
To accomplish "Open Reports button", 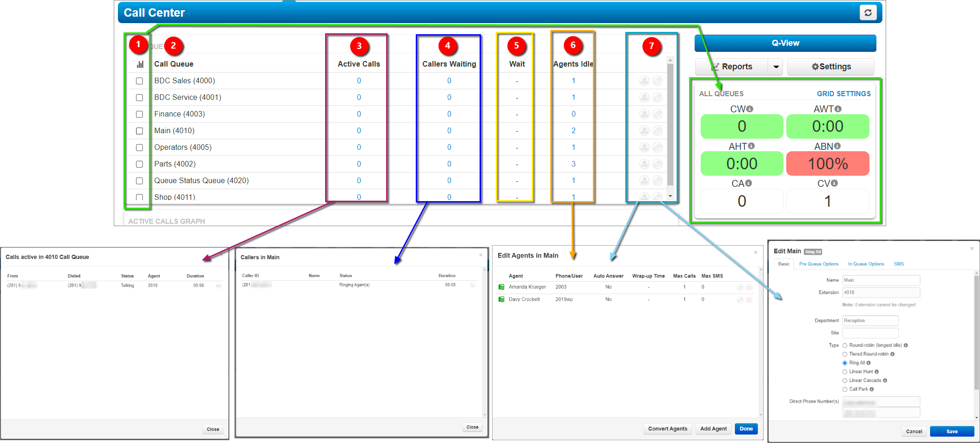I will coord(732,67).
